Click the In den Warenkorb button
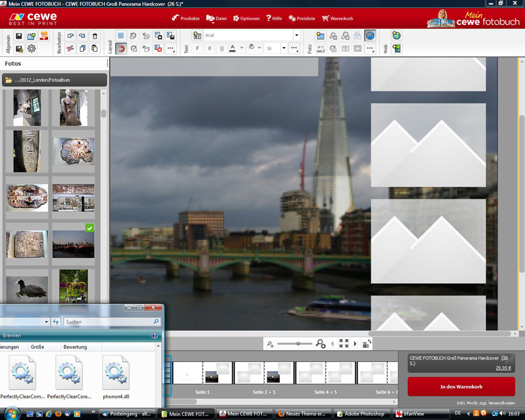The height and width of the screenshot is (420, 525). click(x=461, y=386)
